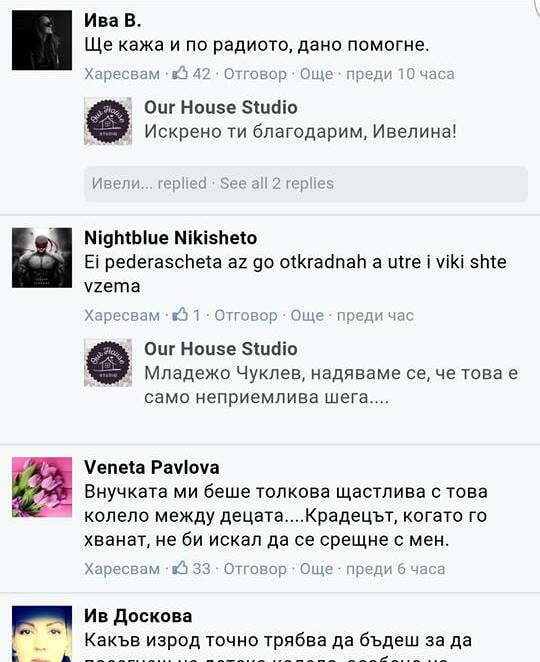The height and width of the screenshot is (662, 540).
Task: Open Veneta Pavlova's tulips profile picture
Action: tap(42, 487)
